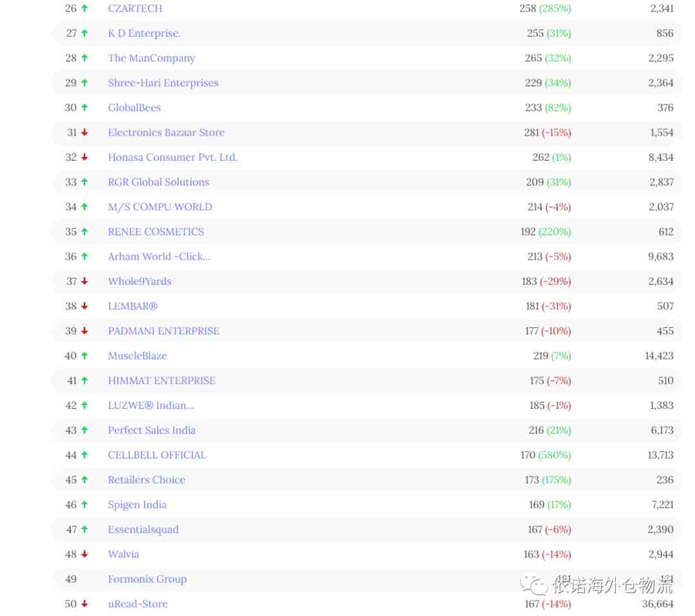Open the Walvia seller link

(123, 554)
